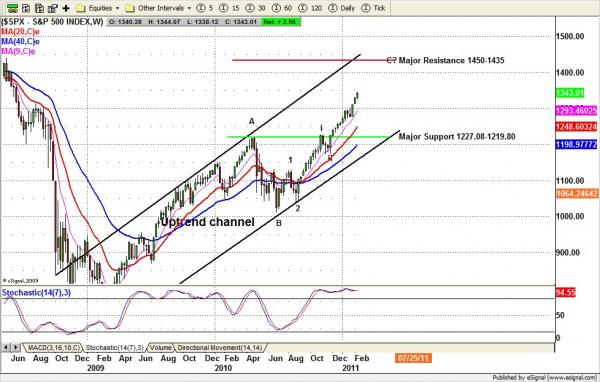The width and height of the screenshot is (600, 382).
Task: Click the wave label B on chart
Action: coord(279,223)
